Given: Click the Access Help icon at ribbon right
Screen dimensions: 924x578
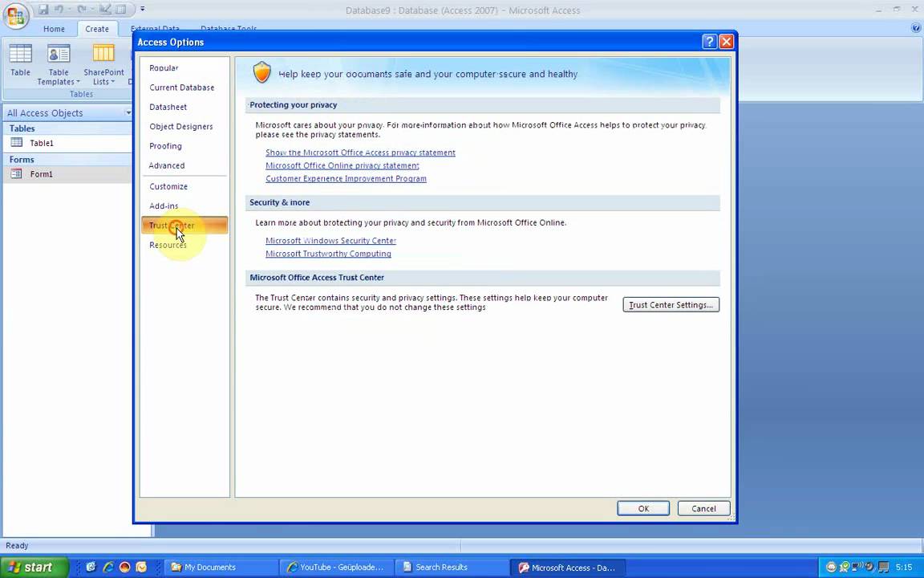Looking at the screenshot, I should click(916, 28).
